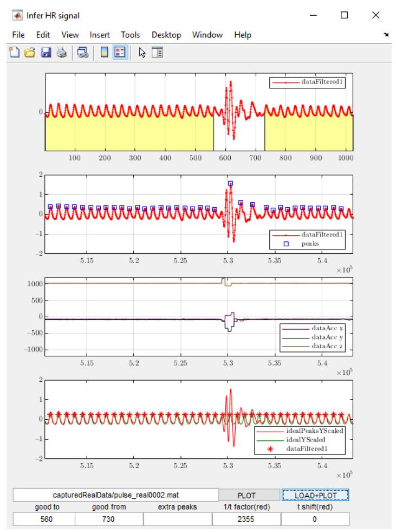Click the Link Plot toolbar icon

coord(83,52)
